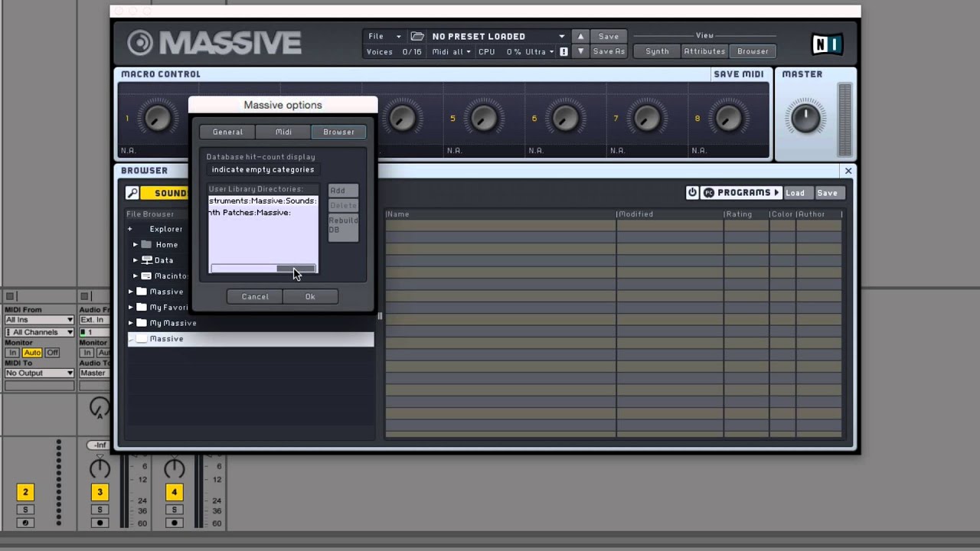
Task: Click the Data drive icon
Action: pos(146,260)
